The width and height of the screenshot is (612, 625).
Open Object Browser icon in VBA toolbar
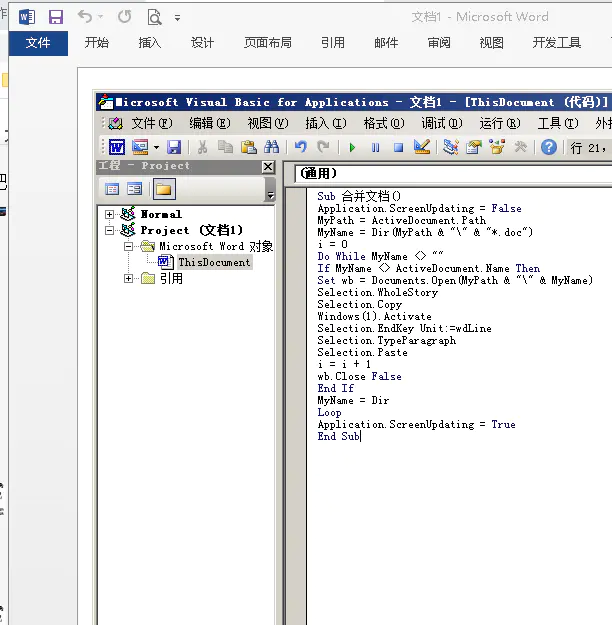tap(497, 147)
